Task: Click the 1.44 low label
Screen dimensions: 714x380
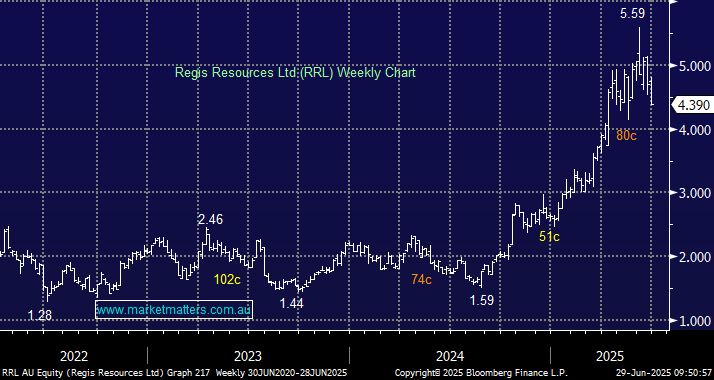Action: click(x=291, y=303)
